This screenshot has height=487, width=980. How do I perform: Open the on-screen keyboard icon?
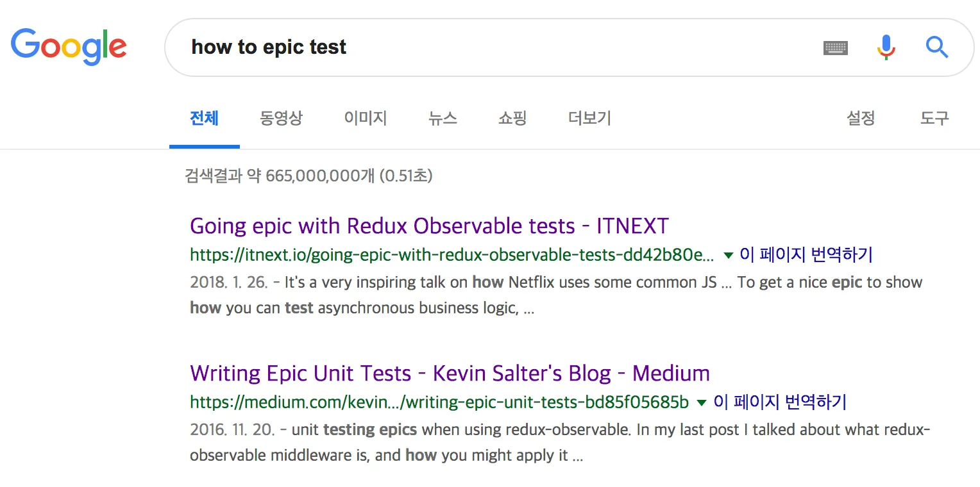click(x=835, y=47)
